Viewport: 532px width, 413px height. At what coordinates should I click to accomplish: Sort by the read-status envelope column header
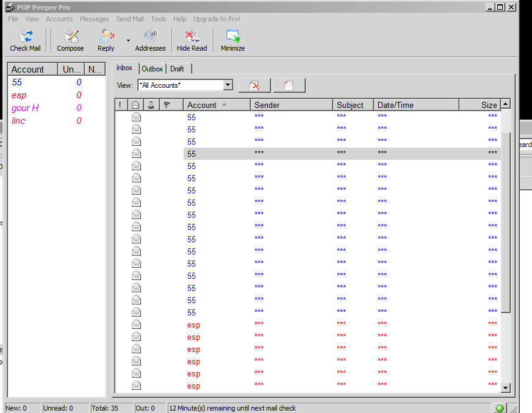click(135, 105)
